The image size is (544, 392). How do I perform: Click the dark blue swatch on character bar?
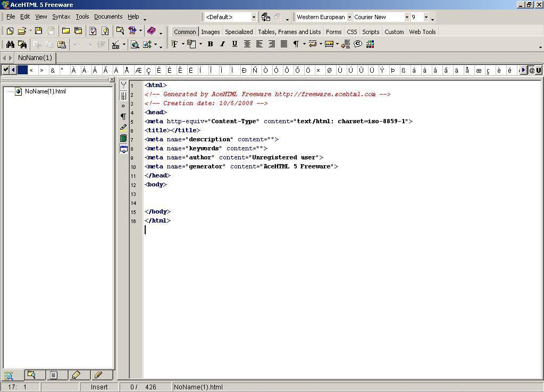point(22,70)
